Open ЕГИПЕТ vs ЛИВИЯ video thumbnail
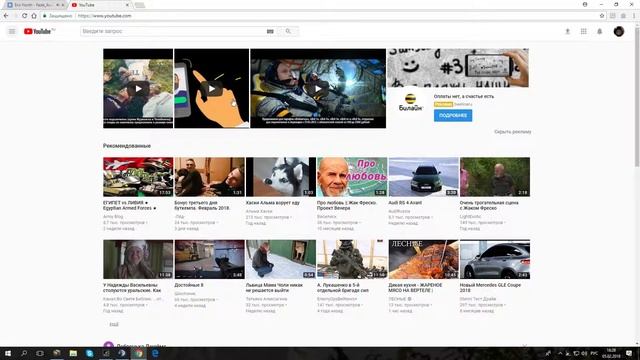 point(138,177)
